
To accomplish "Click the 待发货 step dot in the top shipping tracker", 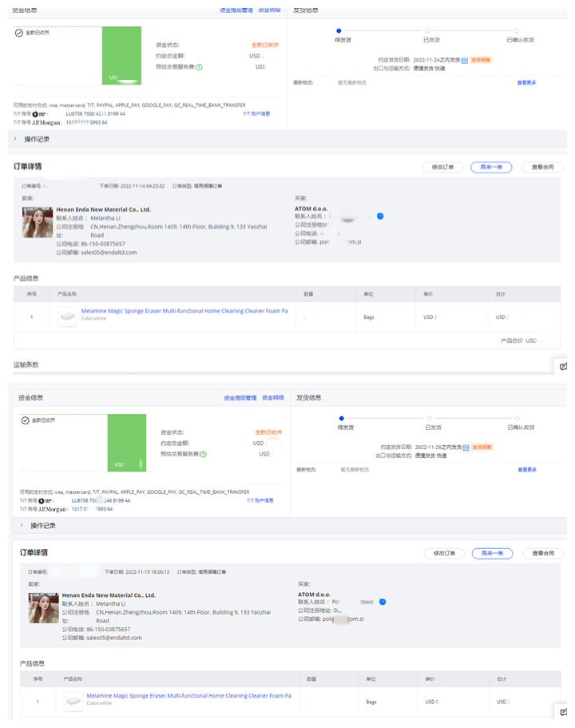I will click(339, 30).
